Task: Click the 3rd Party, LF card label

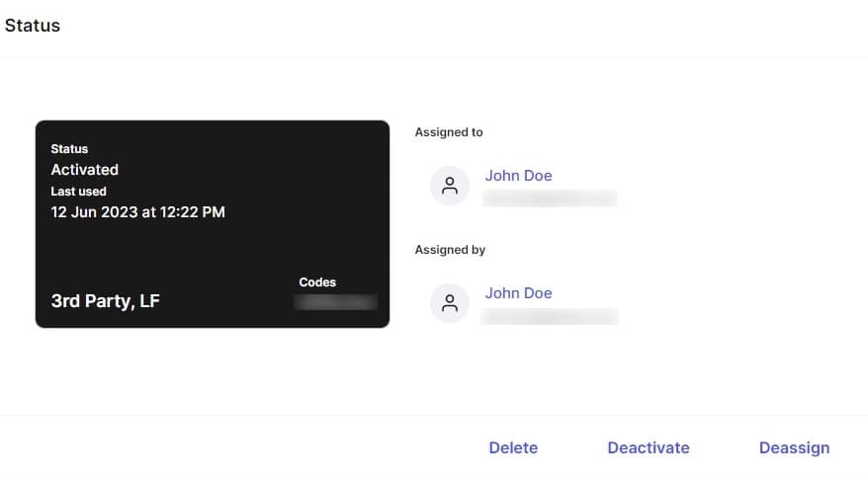Action: [105, 300]
